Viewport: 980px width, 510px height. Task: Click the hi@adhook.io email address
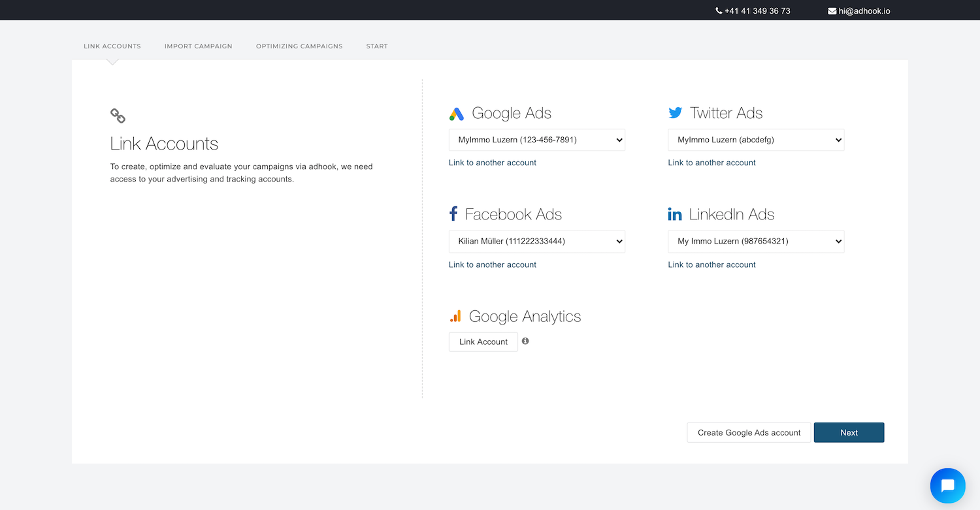pos(864,11)
